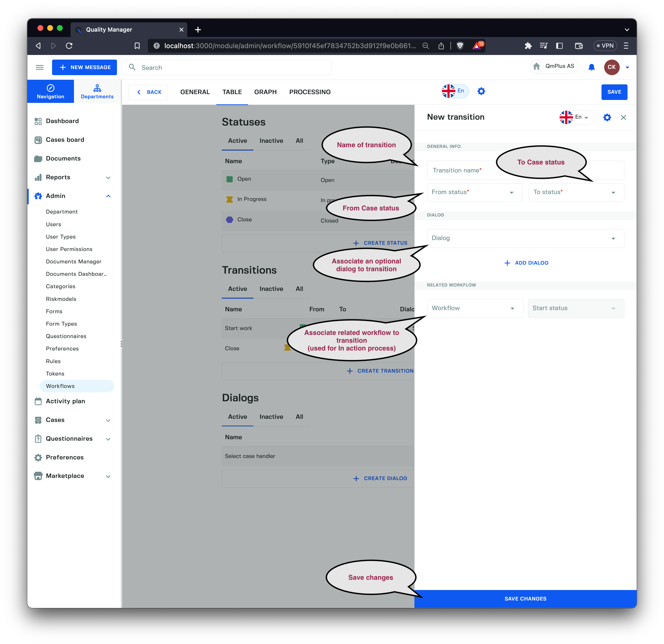The height and width of the screenshot is (644, 664).
Task: Open workflow settings gear in top toolbar
Action: pyautogui.click(x=481, y=91)
